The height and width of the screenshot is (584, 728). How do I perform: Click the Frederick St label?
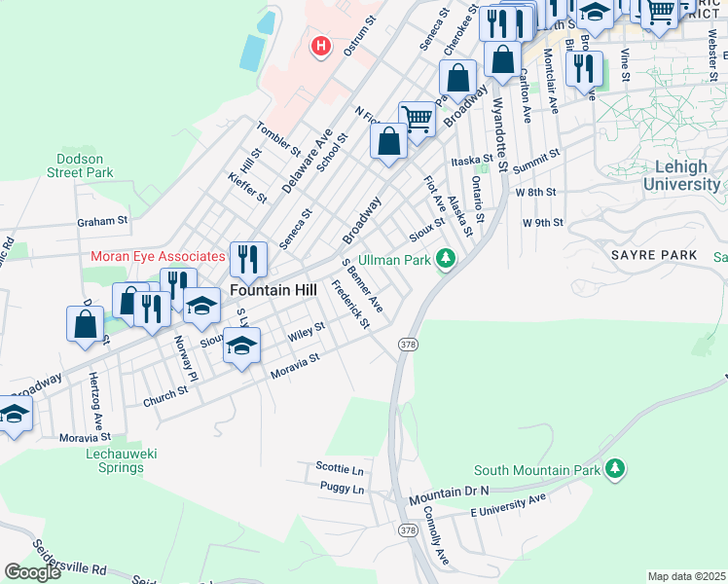pyautogui.click(x=350, y=305)
